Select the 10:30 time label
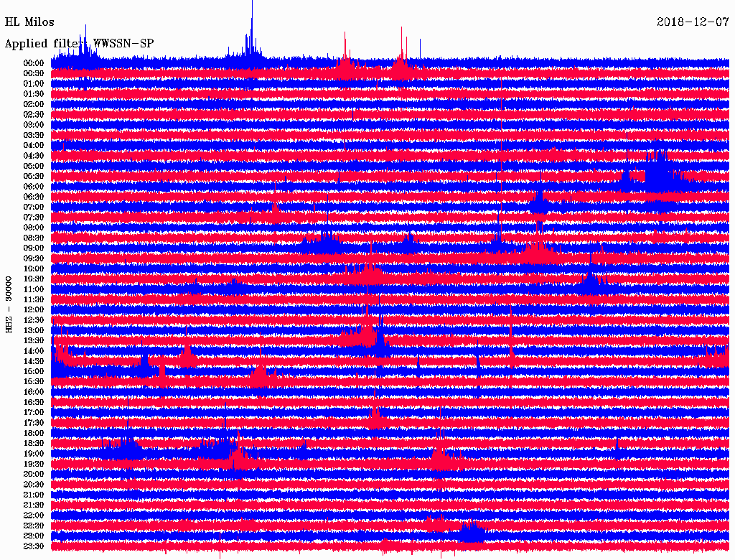Image resolution: width=735 pixels, height=560 pixels. coord(34,279)
